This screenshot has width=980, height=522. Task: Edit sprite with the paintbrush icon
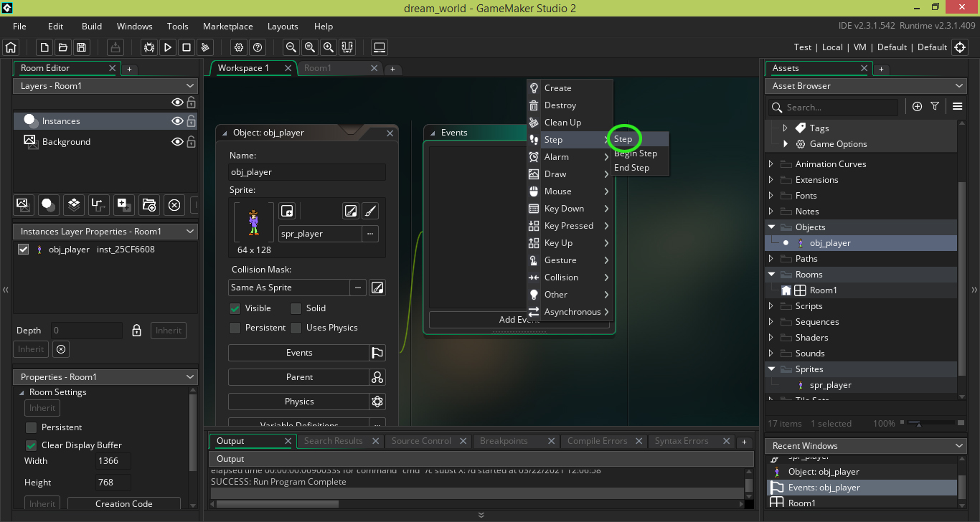369,211
